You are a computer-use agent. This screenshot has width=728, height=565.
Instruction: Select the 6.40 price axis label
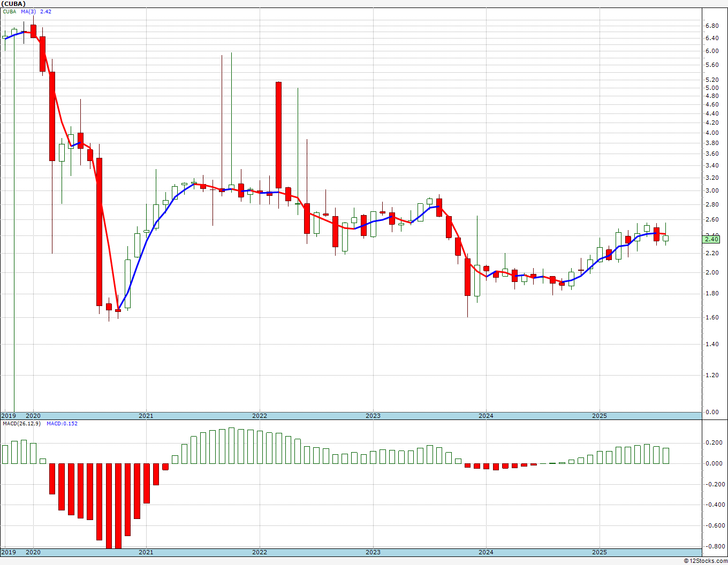(711, 38)
